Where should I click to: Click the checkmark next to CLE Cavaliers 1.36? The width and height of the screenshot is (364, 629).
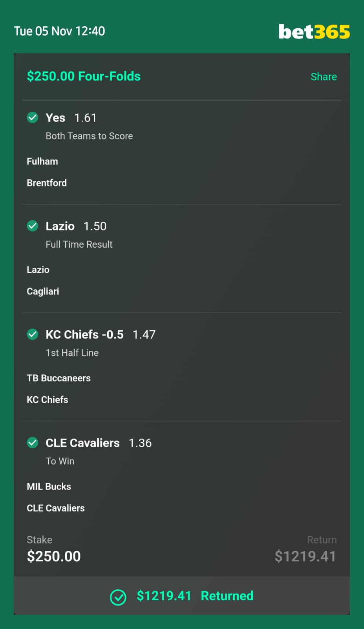(33, 443)
